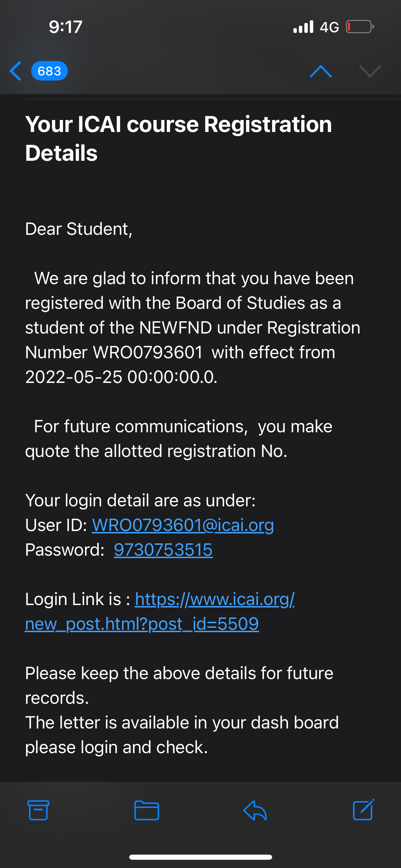
Task: Go back to the mailbox list
Action: (16, 71)
